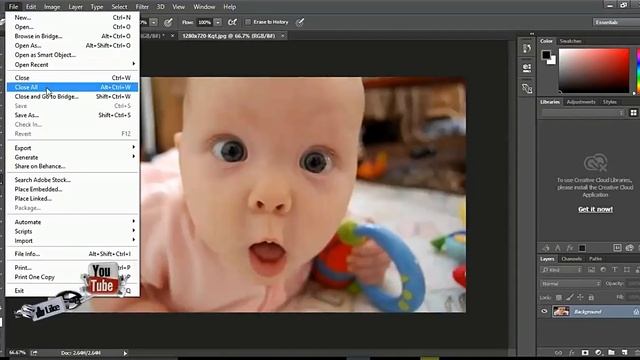Add graphic to library icon
The width and height of the screenshot is (640, 360).
[x=546, y=248]
